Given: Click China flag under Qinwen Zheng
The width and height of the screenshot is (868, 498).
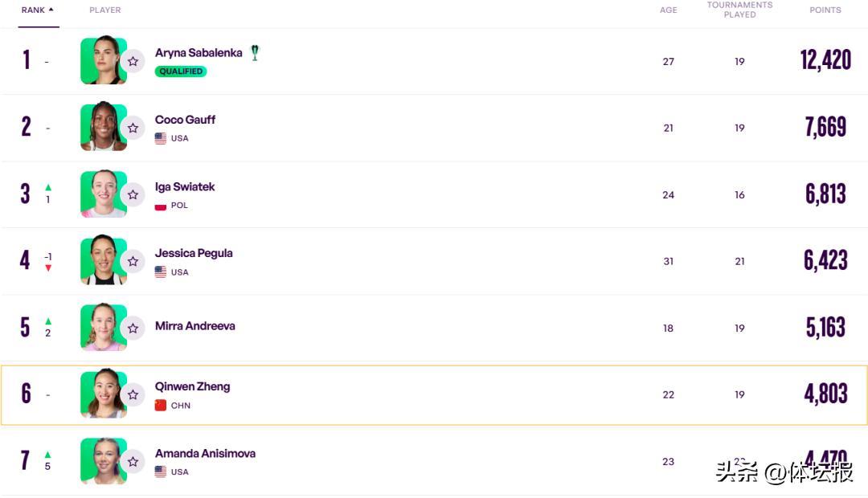Looking at the screenshot, I should pos(161,405).
